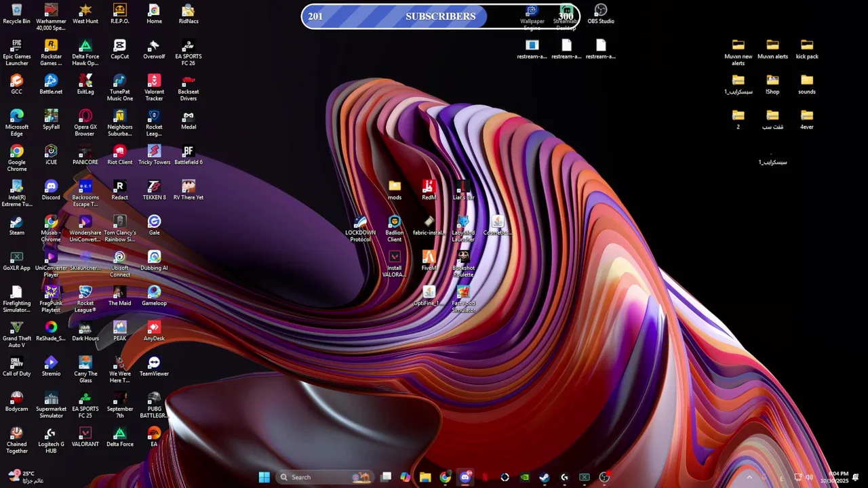
Task: Select the ExitLag desktop shortcut
Action: [x=85, y=84]
